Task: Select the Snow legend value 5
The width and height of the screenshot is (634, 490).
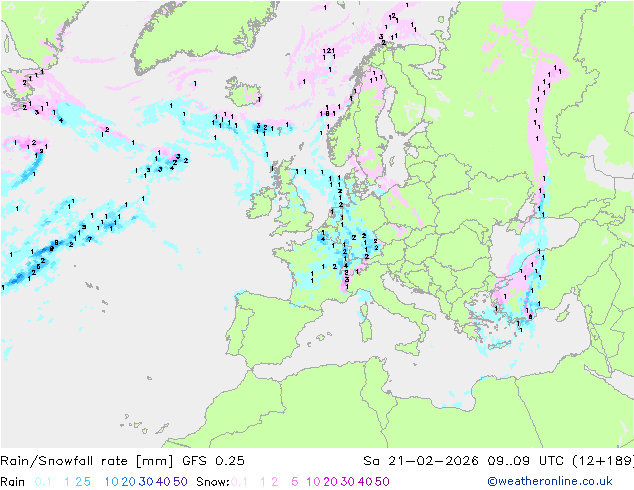Action: (x=295, y=482)
